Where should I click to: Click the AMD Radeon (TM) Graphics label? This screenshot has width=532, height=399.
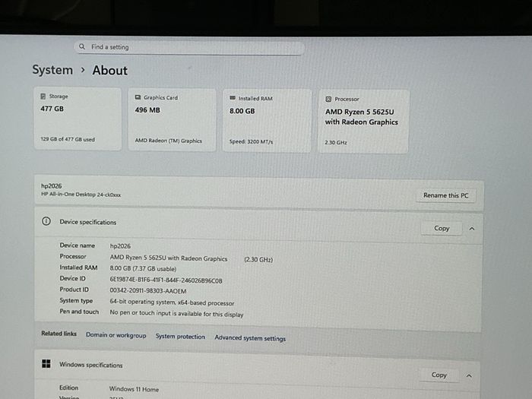click(x=168, y=141)
